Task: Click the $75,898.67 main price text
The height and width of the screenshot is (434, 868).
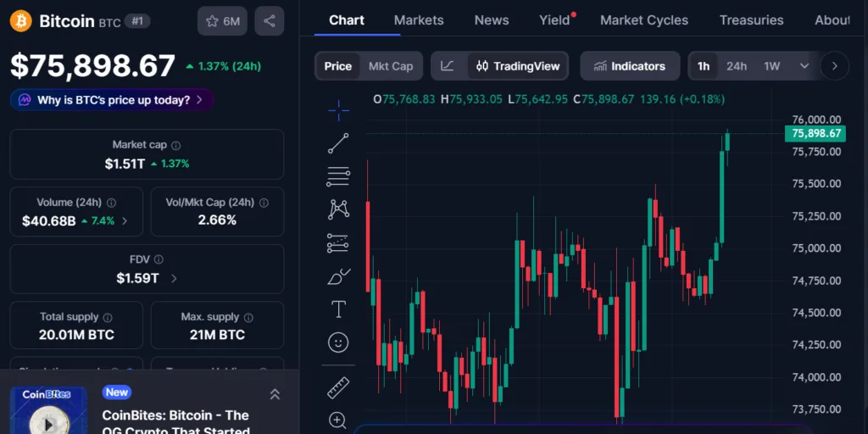Action: pos(92,66)
